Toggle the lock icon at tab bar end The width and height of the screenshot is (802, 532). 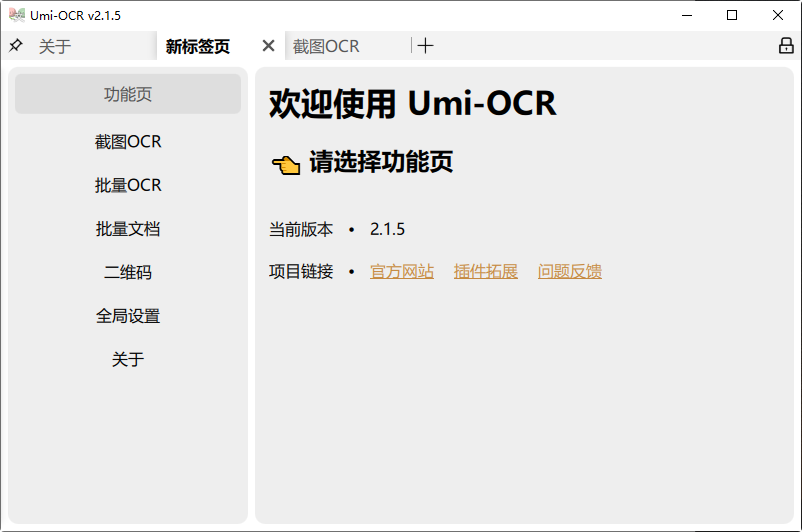[786, 46]
